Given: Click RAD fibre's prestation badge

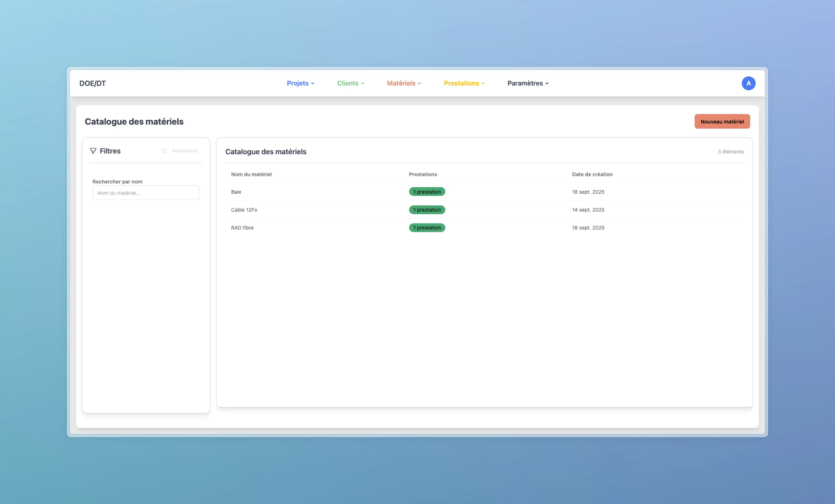Looking at the screenshot, I should click(x=427, y=228).
